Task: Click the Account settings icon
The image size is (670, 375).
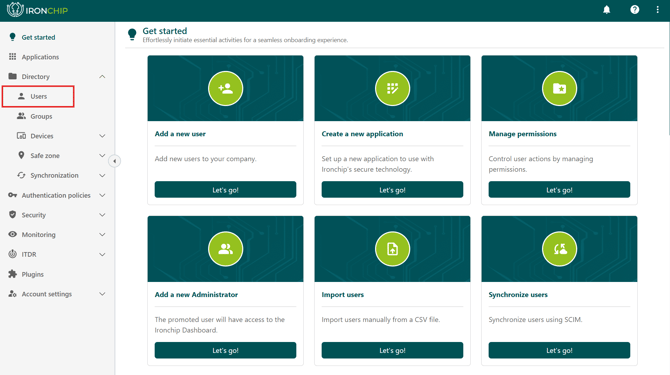Action: click(12, 294)
